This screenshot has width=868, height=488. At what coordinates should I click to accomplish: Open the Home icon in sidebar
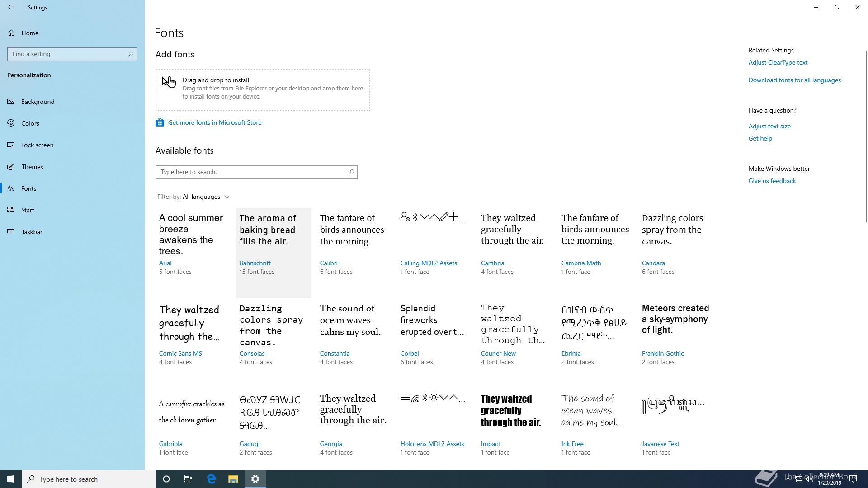click(11, 33)
